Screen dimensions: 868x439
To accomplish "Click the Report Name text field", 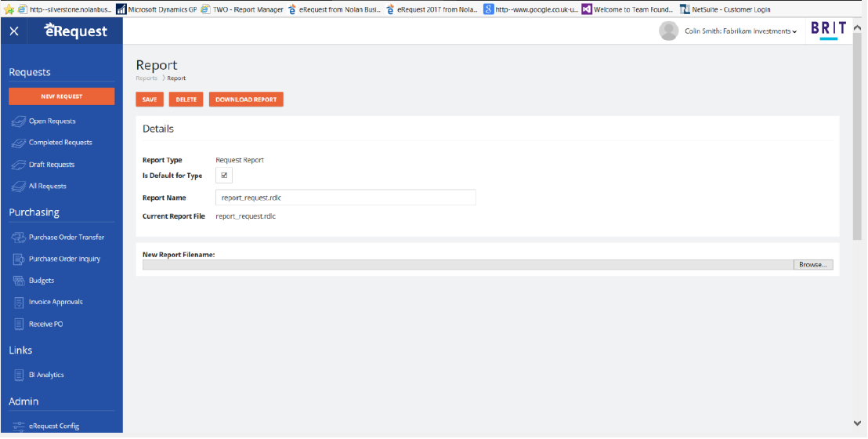I will pos(345,198).
